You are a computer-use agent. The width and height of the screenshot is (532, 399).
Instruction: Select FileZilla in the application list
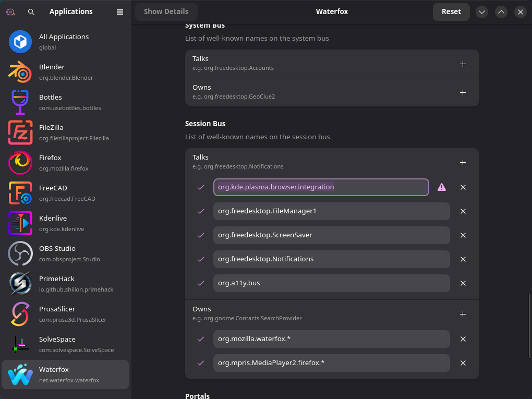tap(65, 132)
